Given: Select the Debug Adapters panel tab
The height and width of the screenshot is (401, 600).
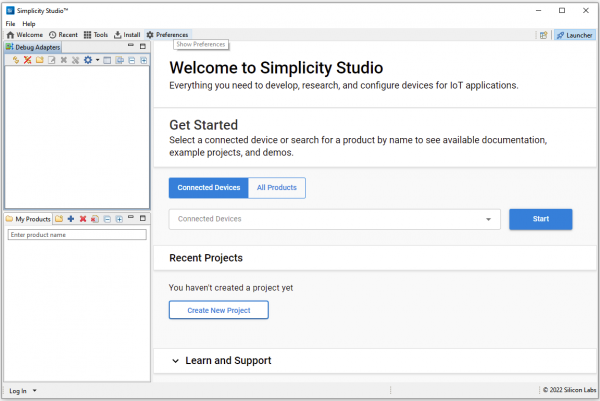Looking at the screenshot, I should [x=33, y=47].
